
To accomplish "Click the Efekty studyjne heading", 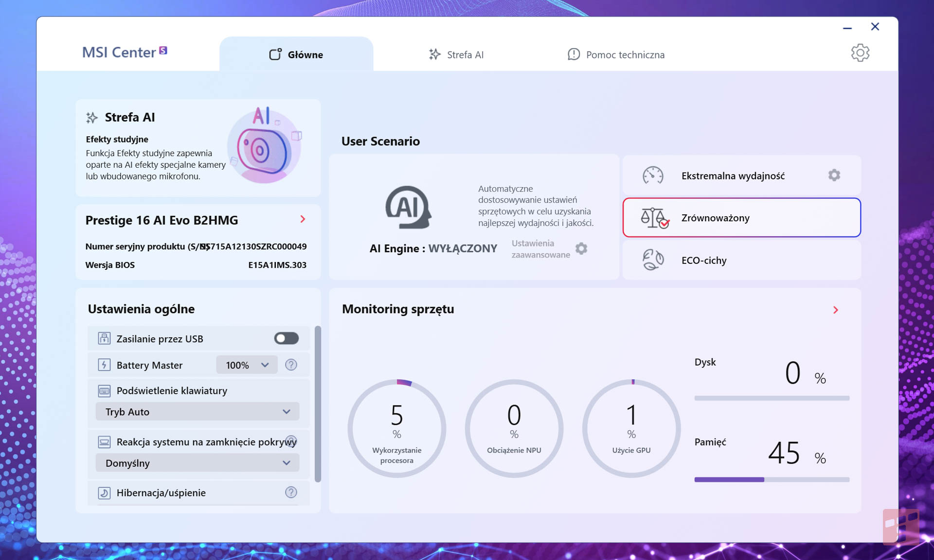I will coord(117,139).
